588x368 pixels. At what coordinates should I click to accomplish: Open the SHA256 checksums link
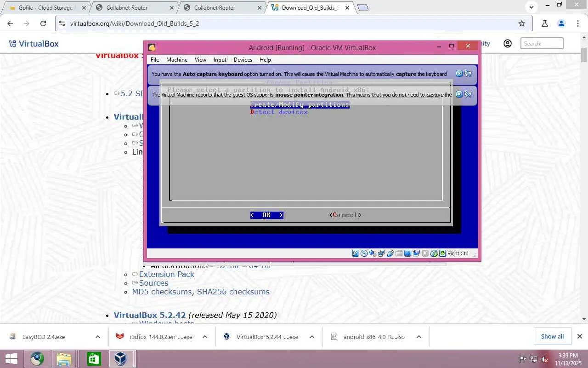point(233,292)
